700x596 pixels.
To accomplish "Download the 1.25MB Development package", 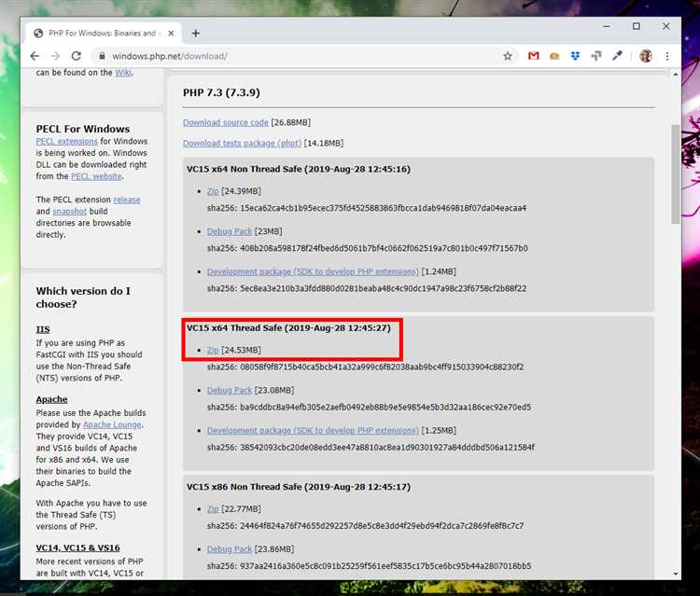I will click(313, 431).
